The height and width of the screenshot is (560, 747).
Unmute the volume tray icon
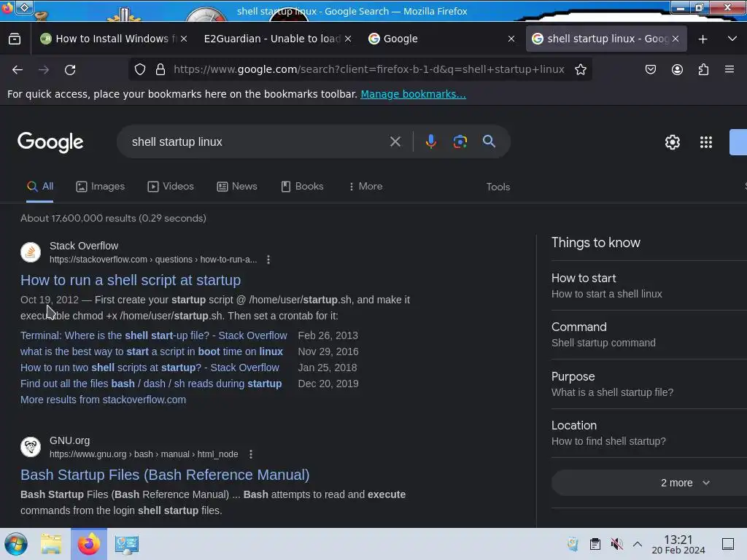pos(617,544)
